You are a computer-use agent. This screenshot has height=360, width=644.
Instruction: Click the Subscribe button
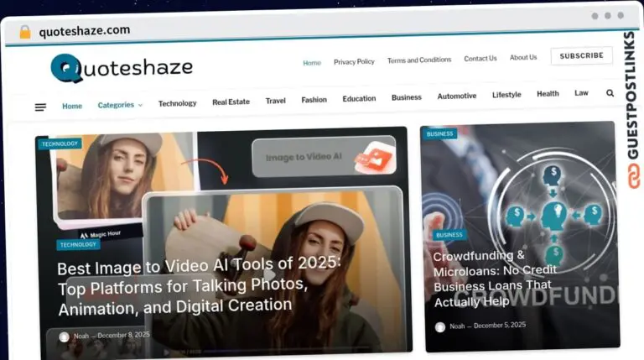pos(582,55)
